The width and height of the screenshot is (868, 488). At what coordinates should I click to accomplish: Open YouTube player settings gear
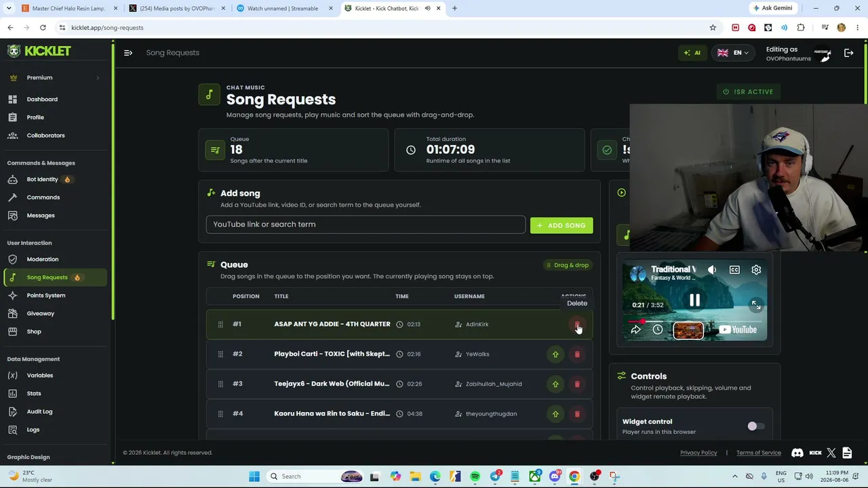point(756,270)
